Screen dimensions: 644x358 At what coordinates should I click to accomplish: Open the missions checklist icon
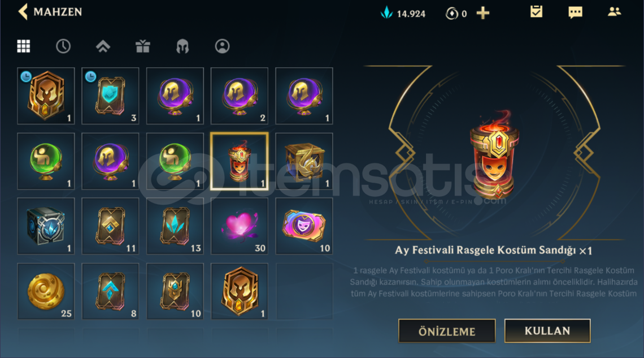click(x=536, y=11)
